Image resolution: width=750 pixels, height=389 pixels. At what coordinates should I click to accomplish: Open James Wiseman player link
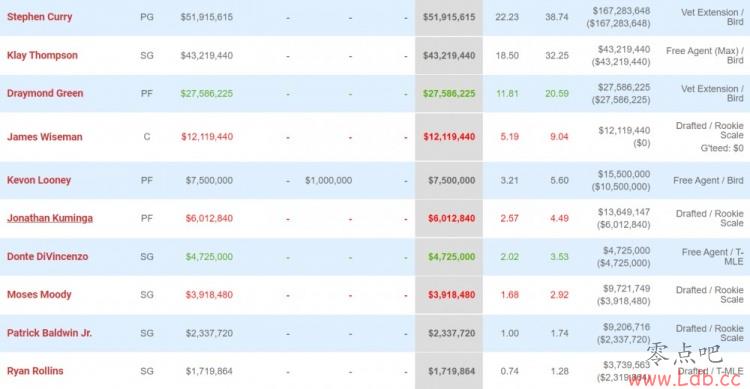(x=44, y=137)
